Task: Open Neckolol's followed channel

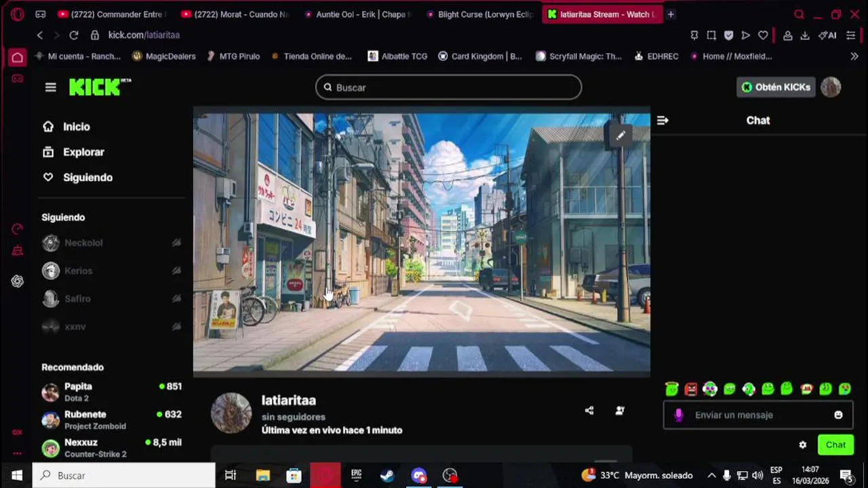Action: tap(112, 243)
